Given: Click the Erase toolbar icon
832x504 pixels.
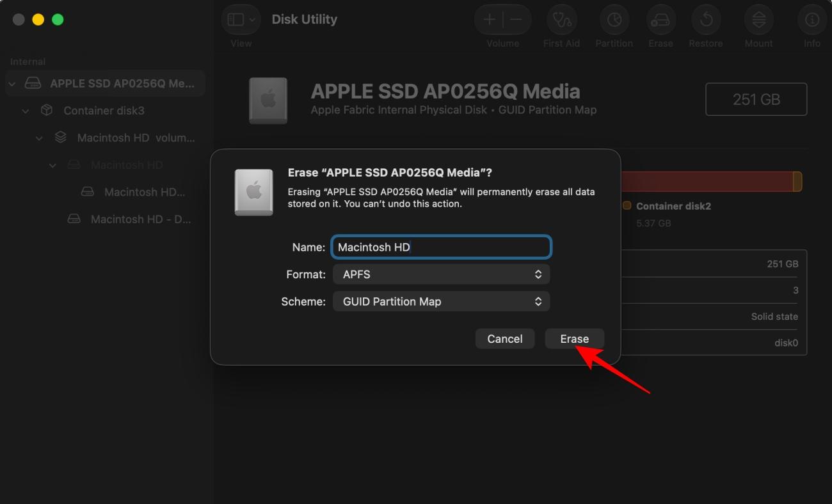Looking at the screenshot, I should [660, 20].
